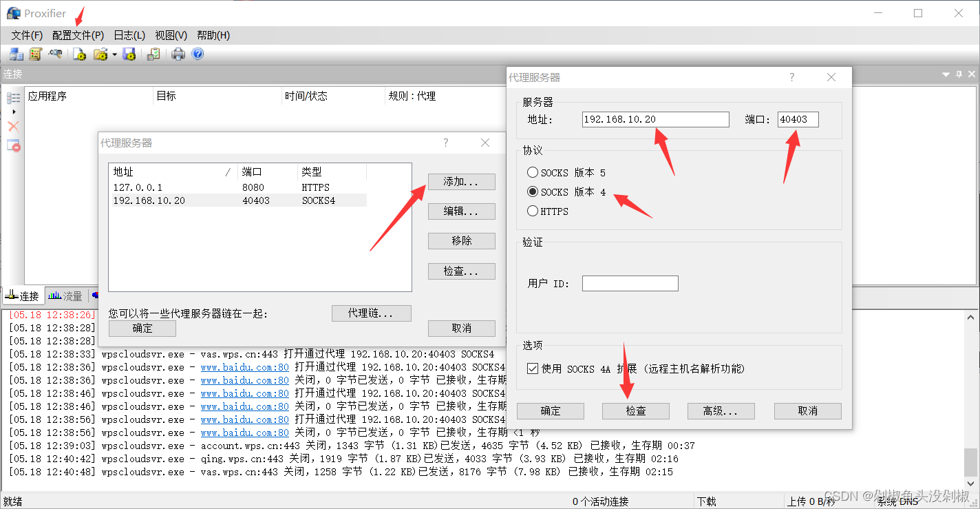Viewport: 980px width, 509px height.
Task: Click 端口 column header in proxy list
Action: [267, 172]
